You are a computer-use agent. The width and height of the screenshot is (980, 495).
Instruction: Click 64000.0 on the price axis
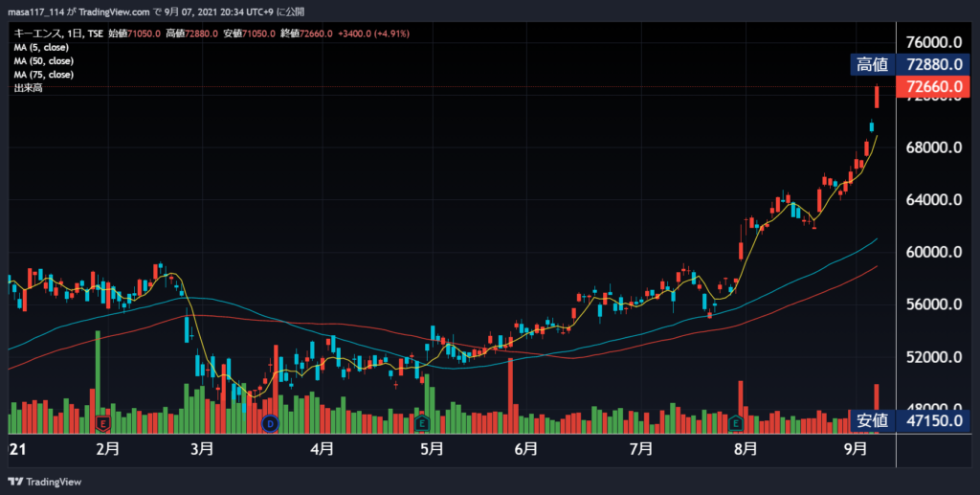(x=934, y=200)
